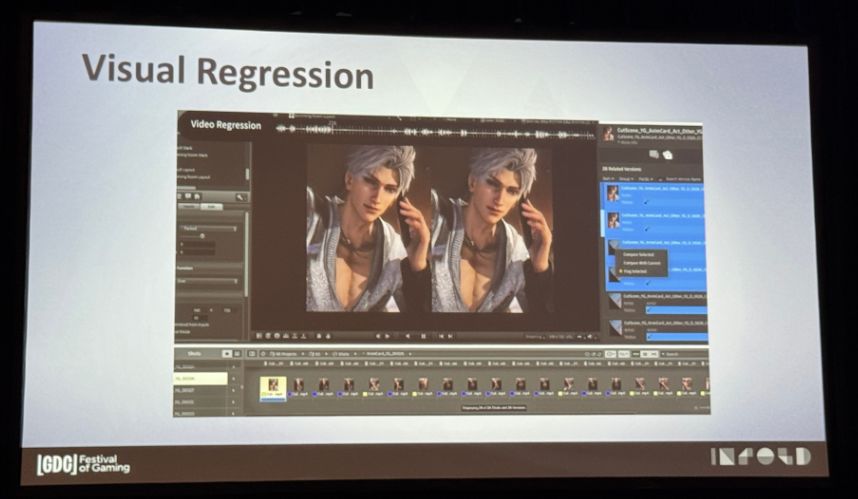The width and height of the screenshot is (858, 499).
Task: Toggle the second view-mode button beside Shots
Action: pos(237,354)
